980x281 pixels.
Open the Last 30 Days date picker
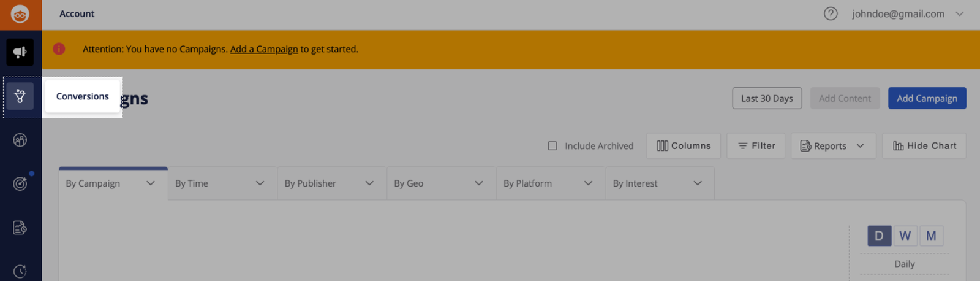tap(767, 98)
